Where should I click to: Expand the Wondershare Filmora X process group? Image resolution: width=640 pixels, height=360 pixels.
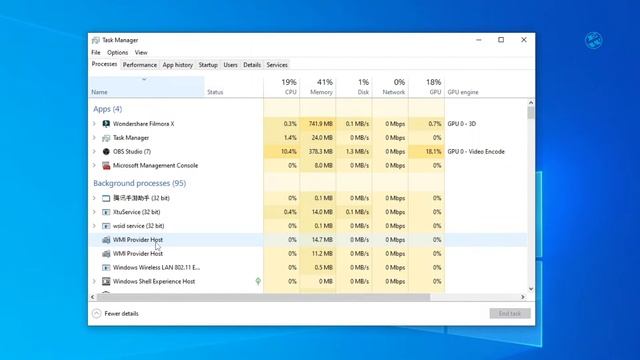(94, 124)
